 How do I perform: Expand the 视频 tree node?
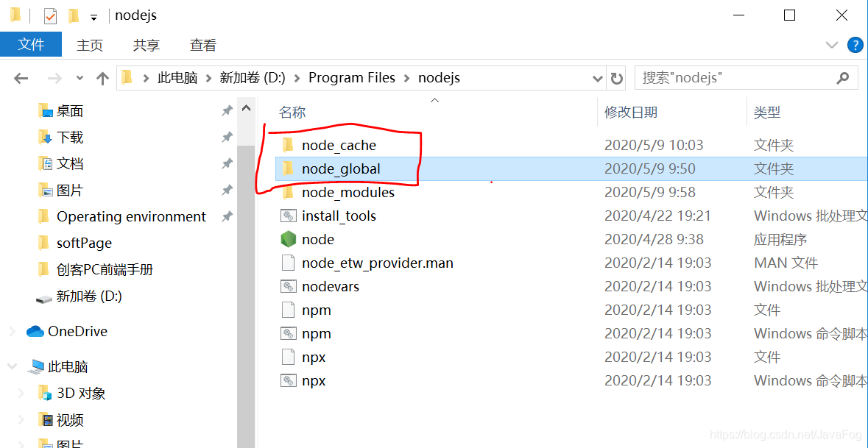[21, 420]
